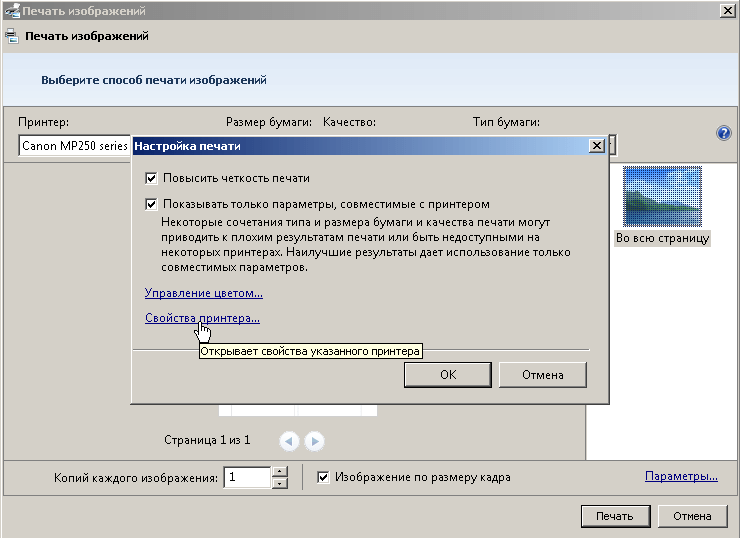The width and height of the screenshot is (740, 538).
Task: Open the Canon MP250 series printer dropdown
Action: click(75, 146)
